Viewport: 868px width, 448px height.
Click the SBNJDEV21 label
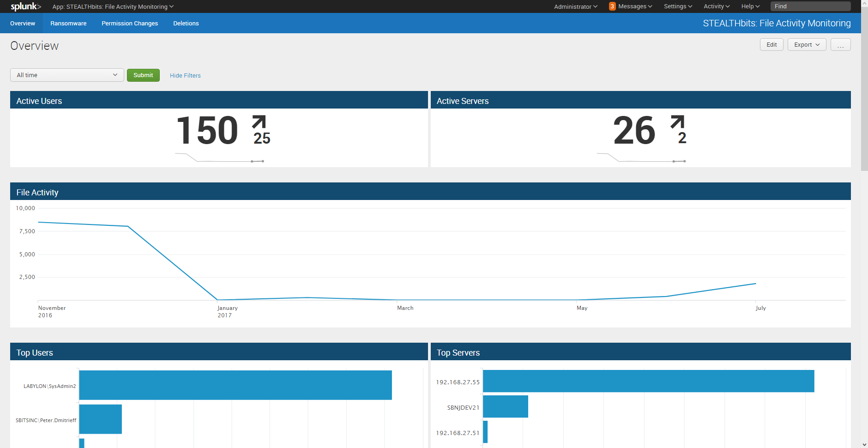[464, 408]
